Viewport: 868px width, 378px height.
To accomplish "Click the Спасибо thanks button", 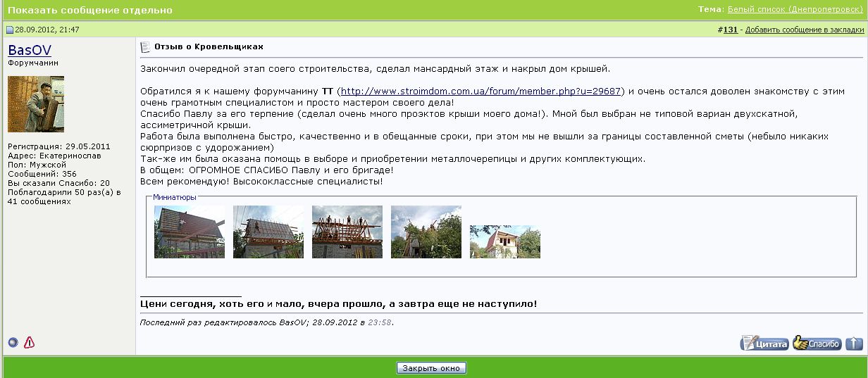I will [817, 344].
